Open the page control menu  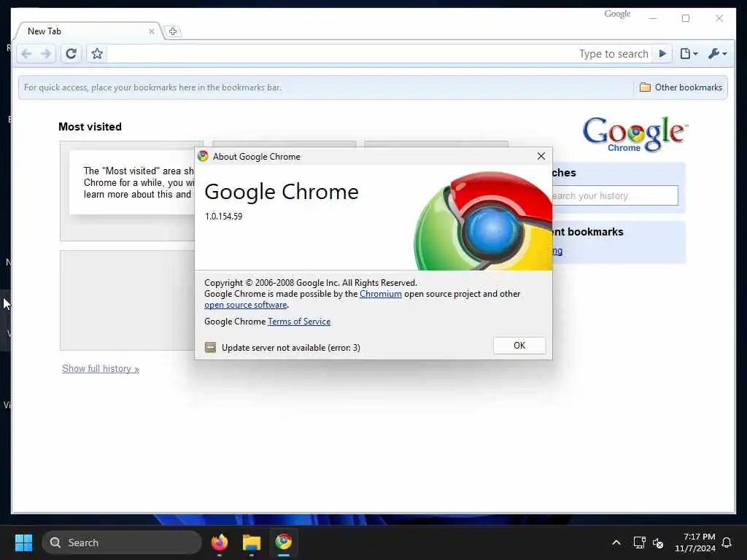[x=689, y=53]
